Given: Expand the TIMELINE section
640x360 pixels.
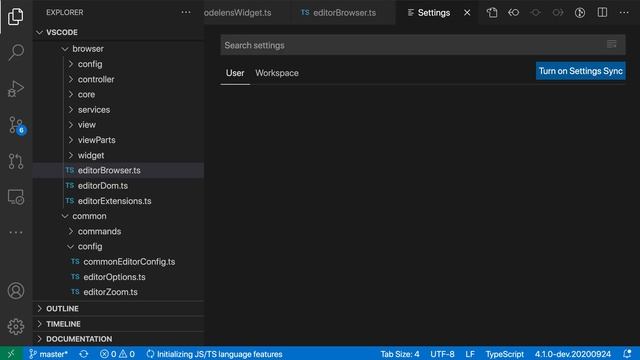Looking at the screenshot, I should tap(118, 324).
